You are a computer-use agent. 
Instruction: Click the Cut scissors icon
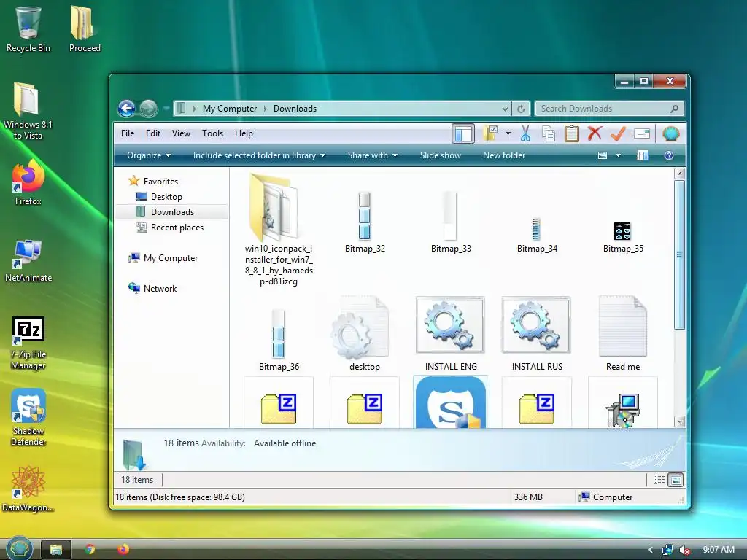click(525, 134)
